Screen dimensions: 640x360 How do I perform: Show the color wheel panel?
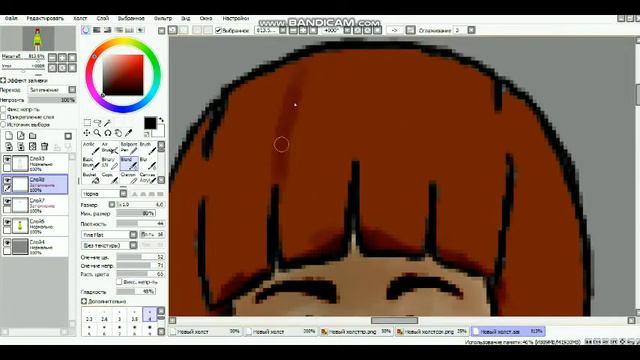[x=86, y=30]
